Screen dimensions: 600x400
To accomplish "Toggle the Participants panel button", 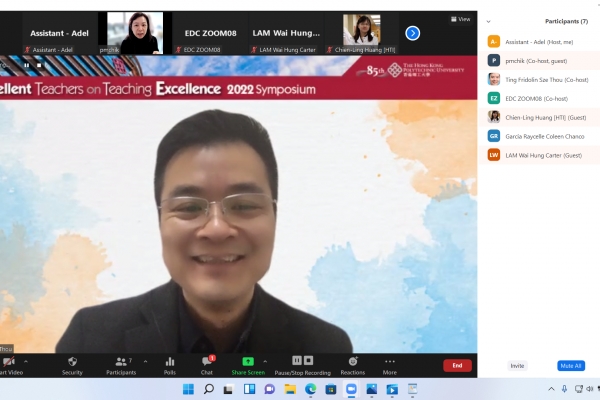I will coord(121,366).
